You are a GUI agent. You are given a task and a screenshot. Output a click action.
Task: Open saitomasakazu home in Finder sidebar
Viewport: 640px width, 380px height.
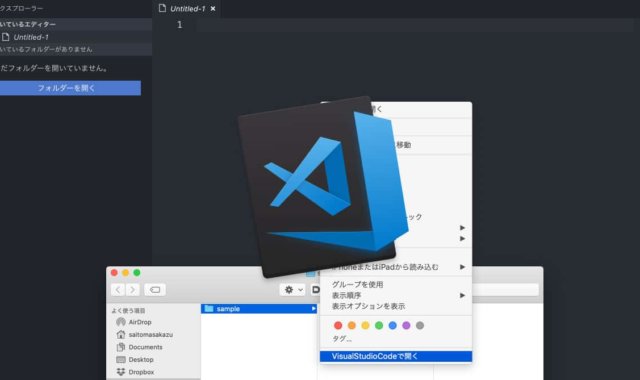point(151,335)
